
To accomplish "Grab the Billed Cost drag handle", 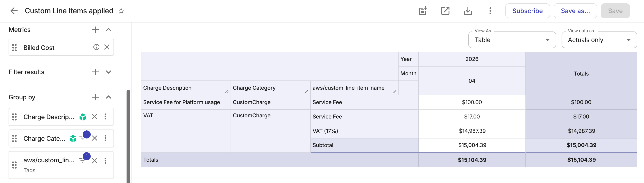I will 14,47.
